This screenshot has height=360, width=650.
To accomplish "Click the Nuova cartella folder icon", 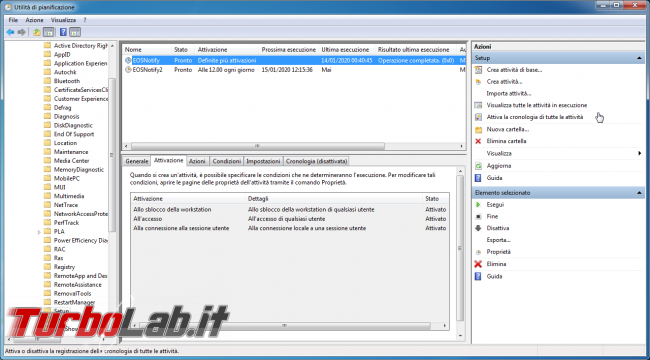I will [478, 129].
